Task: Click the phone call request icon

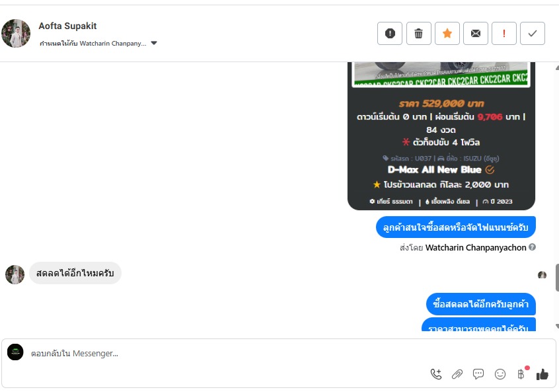Action: pos(436,373)
